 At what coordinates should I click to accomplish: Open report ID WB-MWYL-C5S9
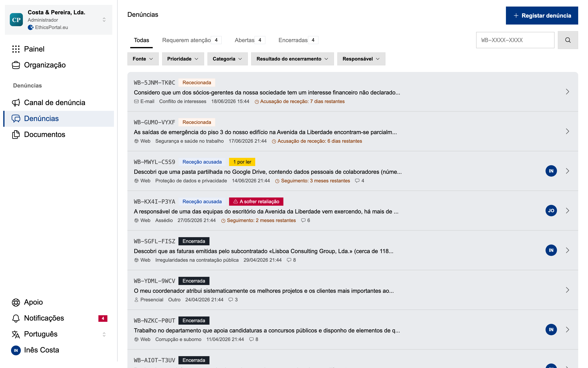click(x=154, y=162)
